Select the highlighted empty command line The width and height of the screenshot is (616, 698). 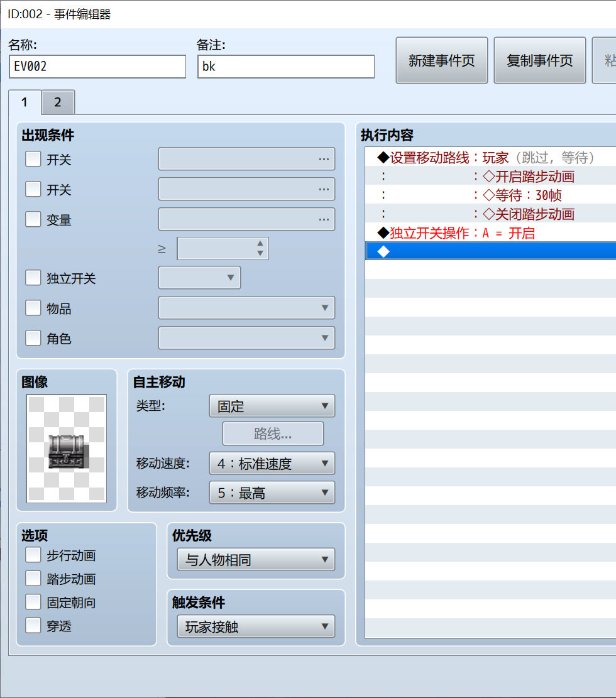tap(490, 251)
